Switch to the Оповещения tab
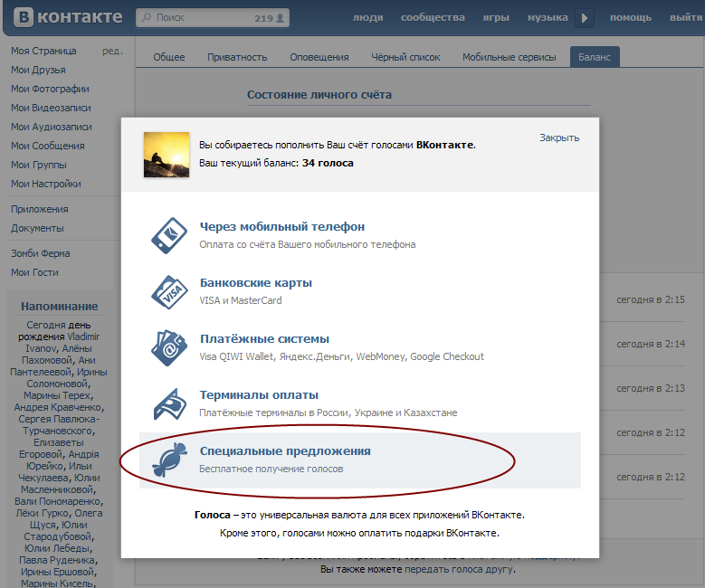This screenshot has width=705, height=588. 319,57
